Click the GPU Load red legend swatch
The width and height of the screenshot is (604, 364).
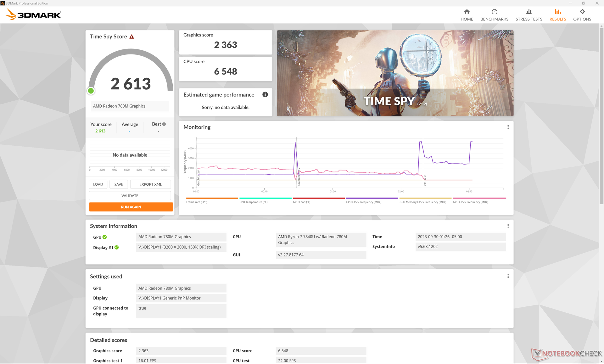pos(318,198)
